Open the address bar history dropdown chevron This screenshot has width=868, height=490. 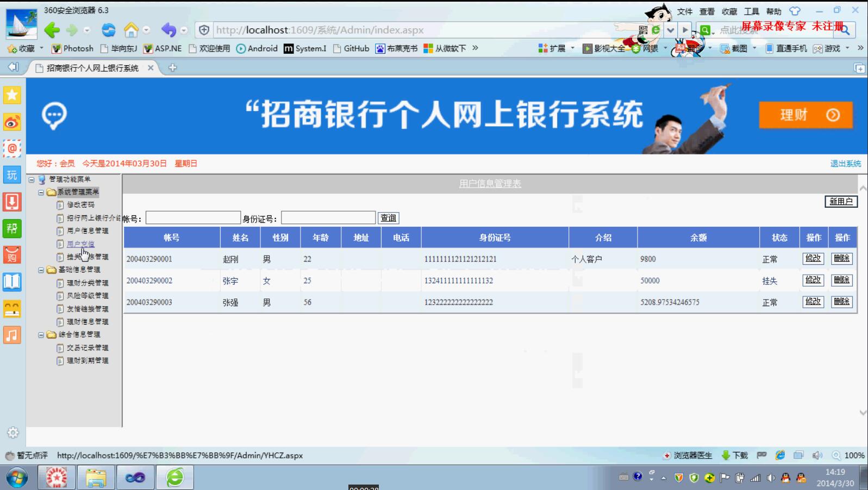tap(671, 30)
